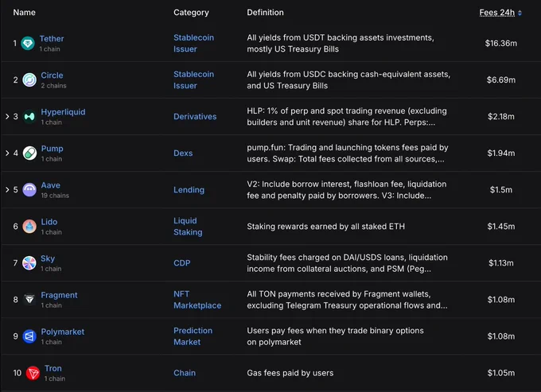Click Polymarket's binary options definition
The width and height of the screenshot is (541, 392).
(x=336, y=336)
